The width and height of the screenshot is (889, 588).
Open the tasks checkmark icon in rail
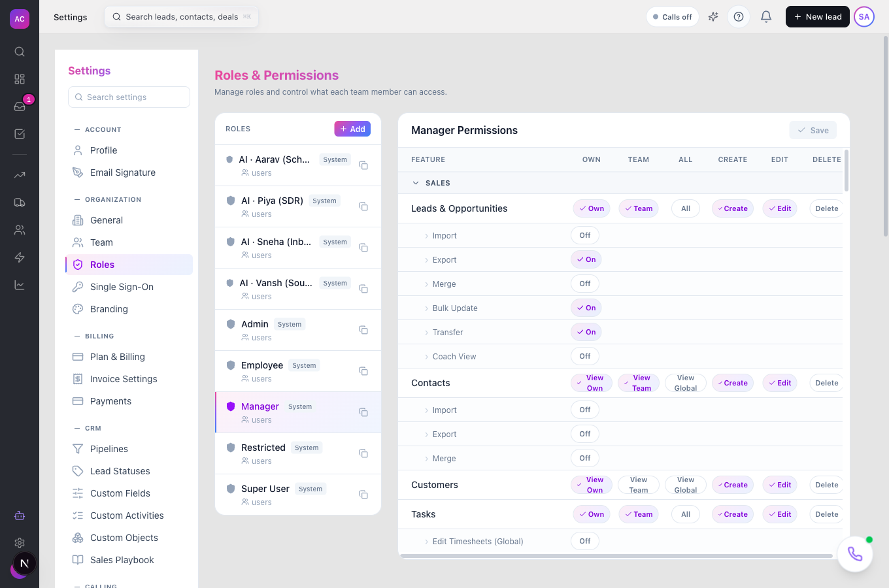tap(20, 134)
